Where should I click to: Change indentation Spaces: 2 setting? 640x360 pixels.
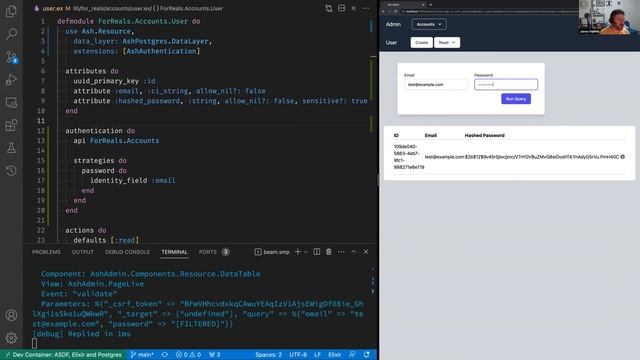click(269, 355)
